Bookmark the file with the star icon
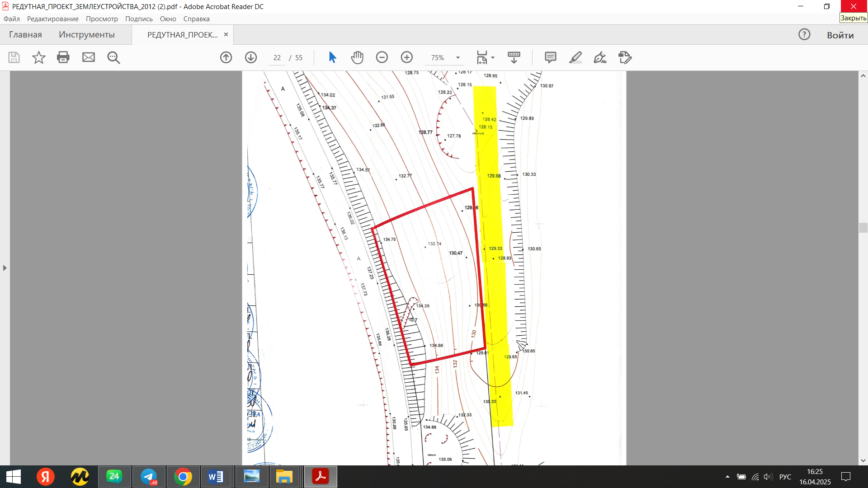The image size is (868, 488). pos(39,57)
